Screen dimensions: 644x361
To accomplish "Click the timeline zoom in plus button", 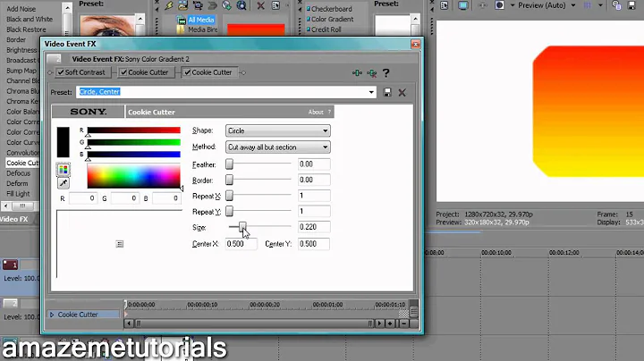I will click(x=390, y=323).
